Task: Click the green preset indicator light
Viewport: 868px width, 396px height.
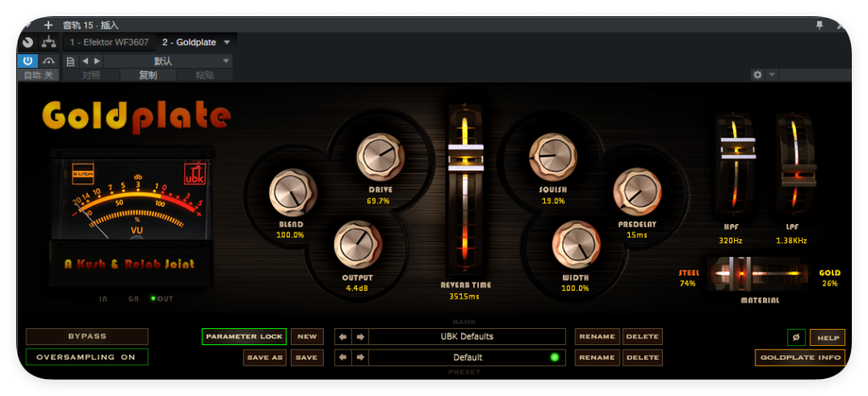Action: pos(554,357)
